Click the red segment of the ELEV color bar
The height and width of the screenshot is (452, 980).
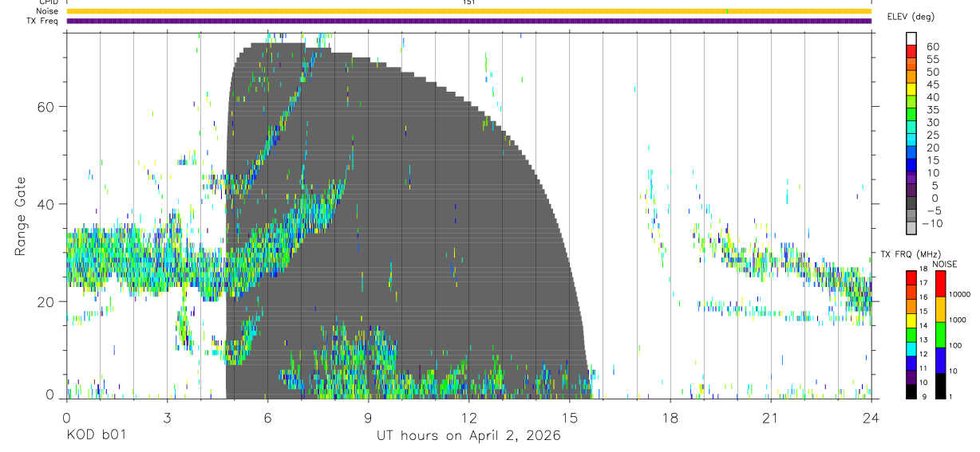pos(911,51)
